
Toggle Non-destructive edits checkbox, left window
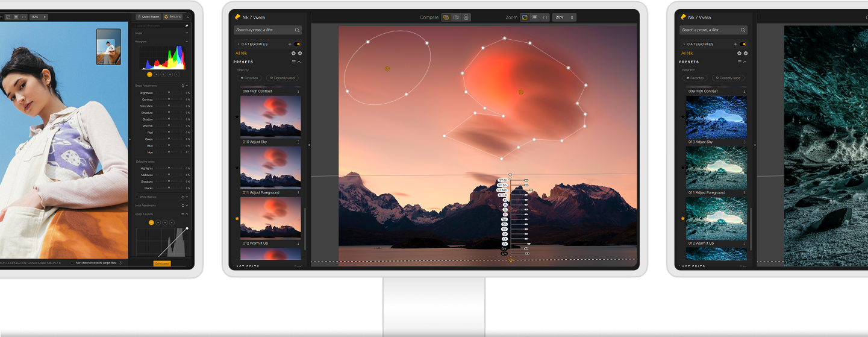(x=72, y=263)
